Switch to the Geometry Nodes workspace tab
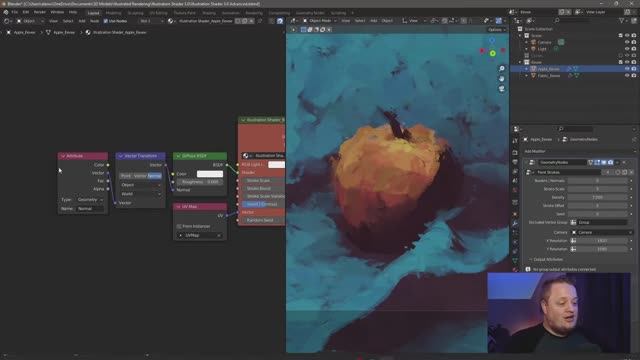640x360 pixels. (x=310, y=13)
